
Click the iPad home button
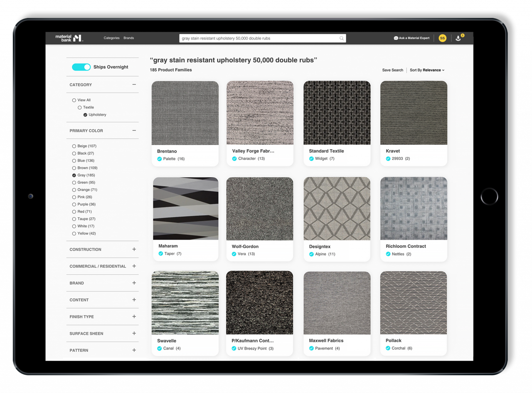(x=489, y=196)
